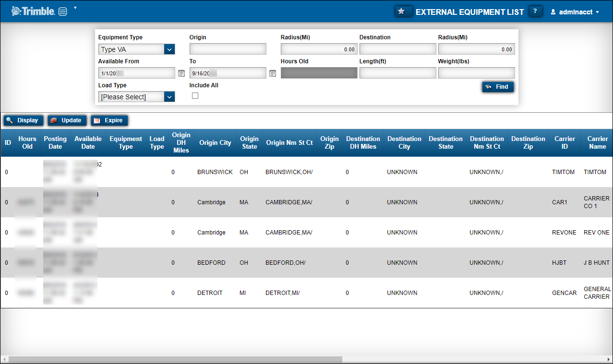Click Origin Nm St Ct column header
This screenshot has height=364, width=613.
click(x=289, y=142)
